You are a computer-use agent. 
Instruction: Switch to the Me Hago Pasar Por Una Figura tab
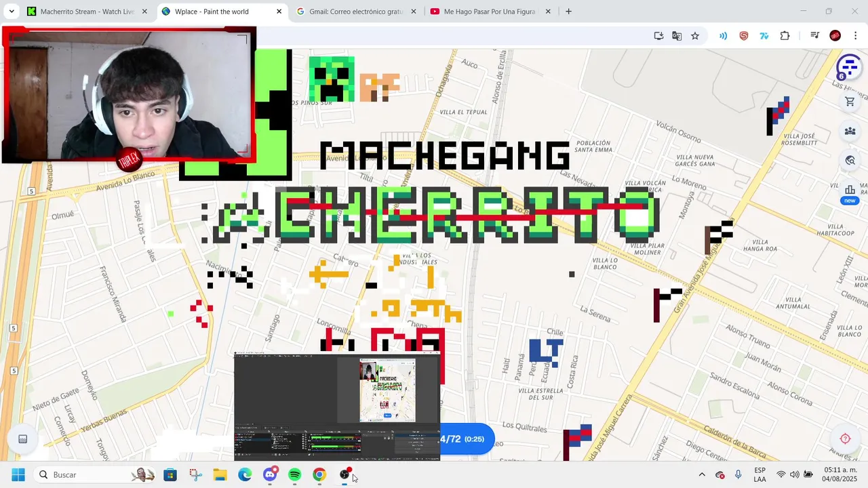pyautogui.click(x=490, y=12)
